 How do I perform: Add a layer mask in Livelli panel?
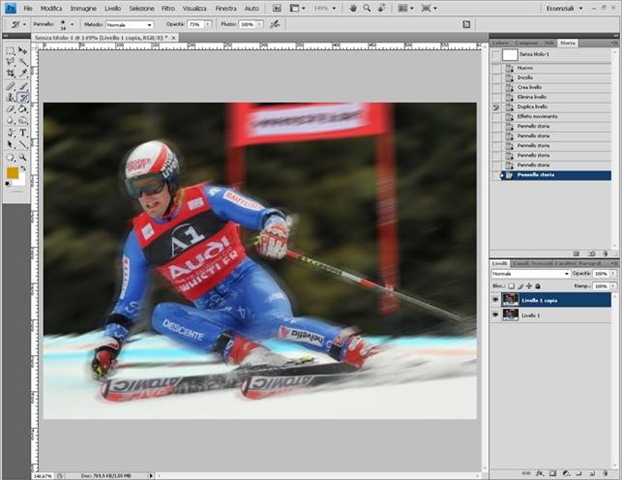coord(553,473)
